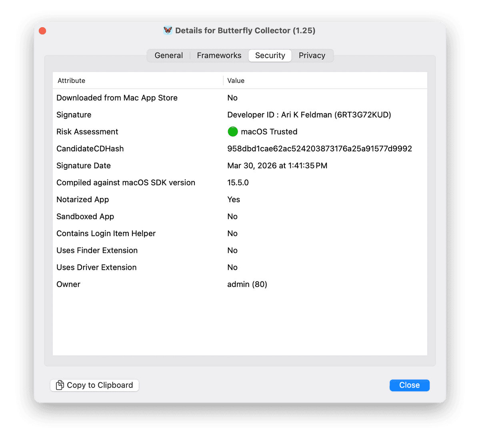Click the butterfly app icon in title
480x448 pixels.
coord(168,30)
